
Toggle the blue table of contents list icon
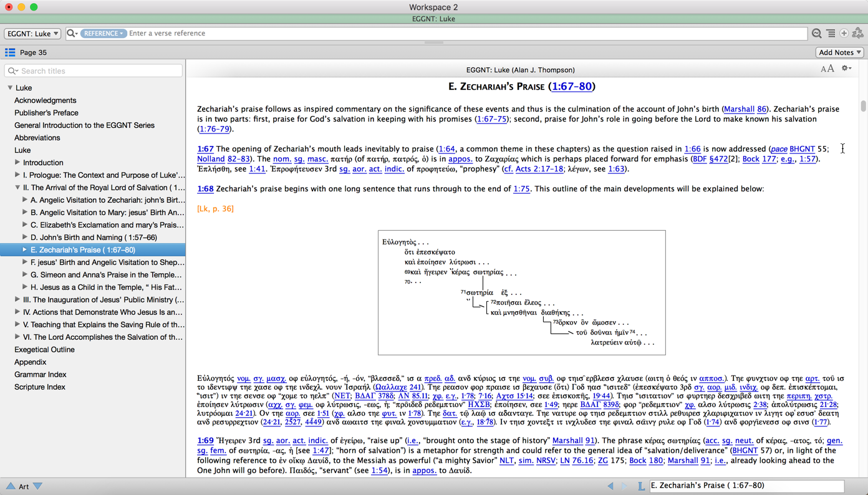(x=10, y=52)
